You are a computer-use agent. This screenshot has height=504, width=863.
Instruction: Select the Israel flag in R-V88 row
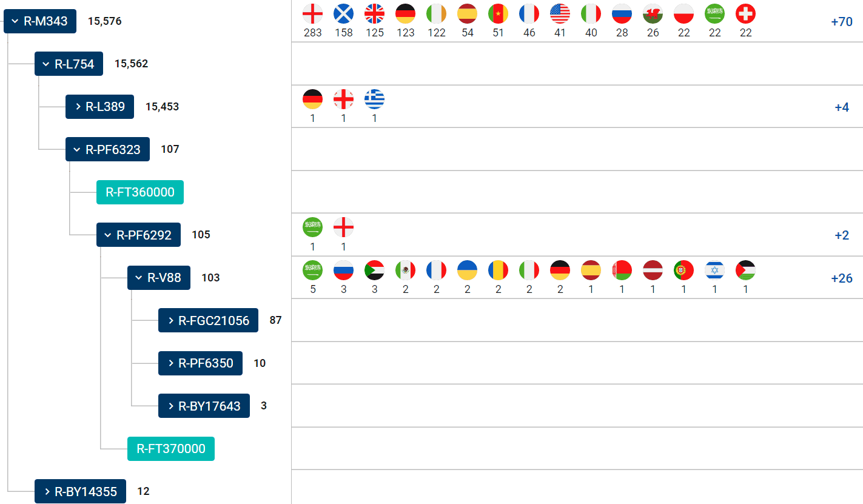click(714, 270)
